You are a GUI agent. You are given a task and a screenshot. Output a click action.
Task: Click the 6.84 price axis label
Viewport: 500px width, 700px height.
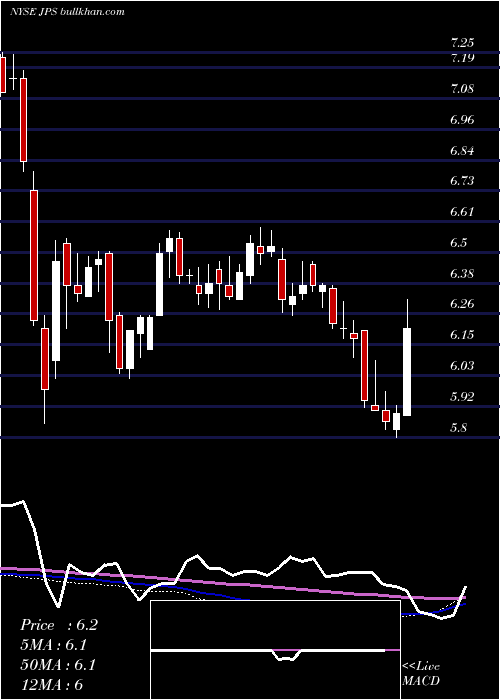(x=462, y=150)
